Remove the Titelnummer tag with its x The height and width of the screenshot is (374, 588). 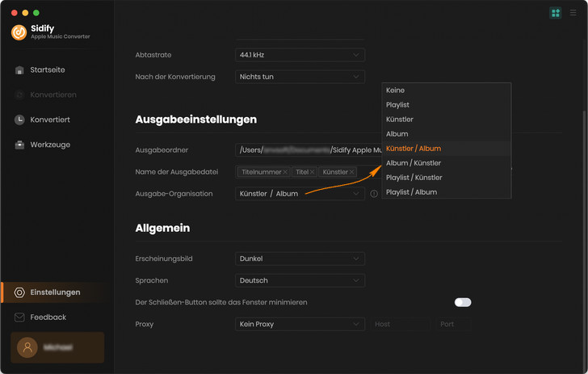tap(285, 172)
